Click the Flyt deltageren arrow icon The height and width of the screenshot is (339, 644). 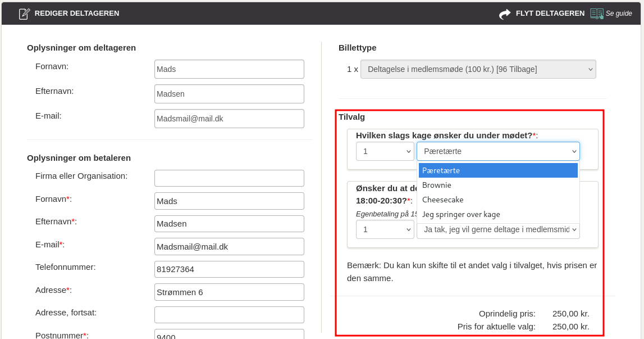pyautogui.click(x=505, y=14)
